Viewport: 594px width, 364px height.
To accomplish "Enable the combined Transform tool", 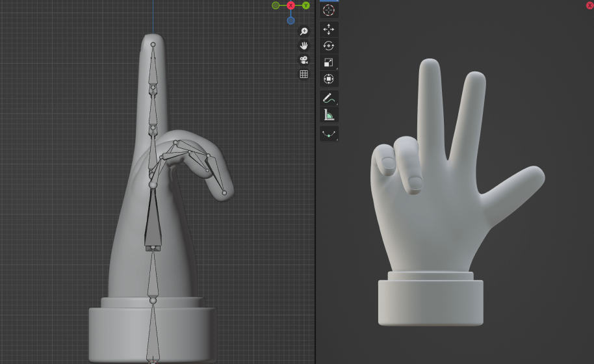I will tap(328, 79).
